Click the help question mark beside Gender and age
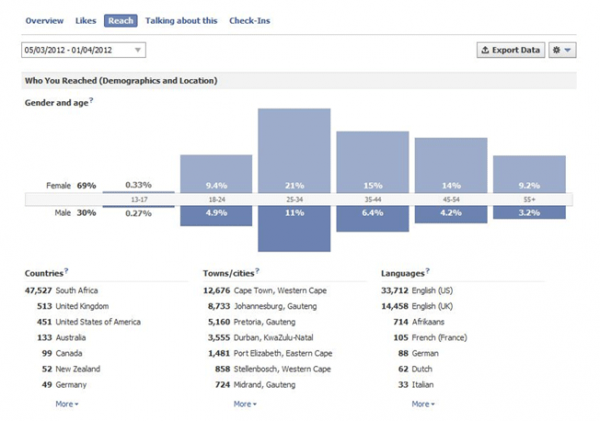600x421 pixels. click(x=91, y=100)
